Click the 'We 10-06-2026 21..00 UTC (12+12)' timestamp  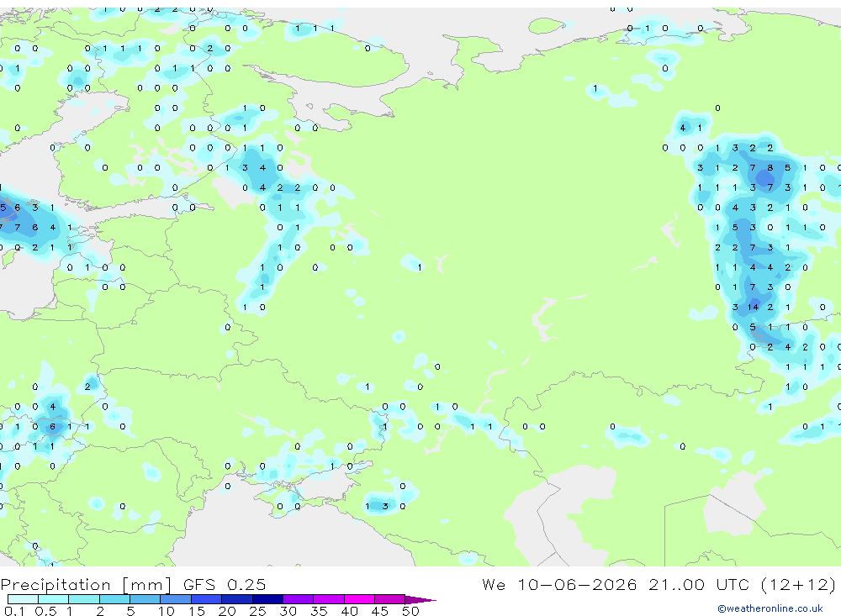coord(659,584)
